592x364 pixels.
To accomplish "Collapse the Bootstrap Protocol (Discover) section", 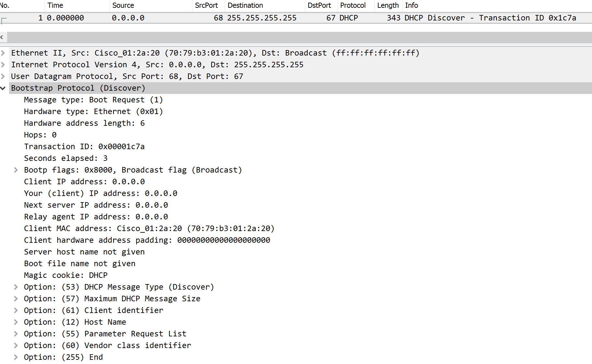I will point(3,88).
